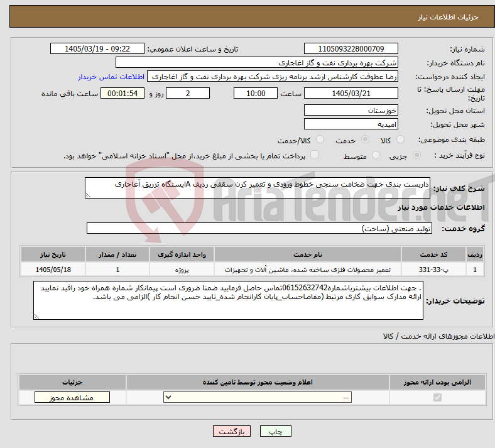The width and height of the screenshot is (495, 448).
Task: Click the buyer notes textarea
Action: pyautogui.click(x=228, y=300)
